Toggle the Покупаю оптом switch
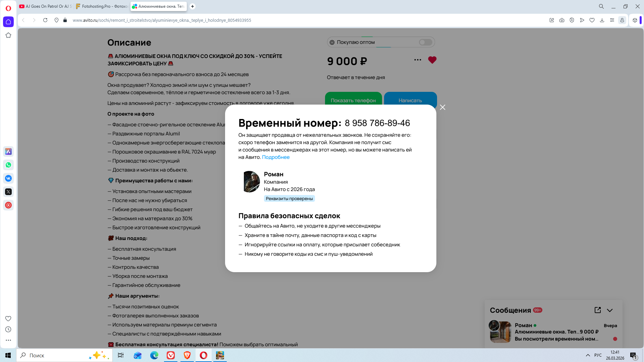Screen dimensions: 644x362 coord(425,42)
